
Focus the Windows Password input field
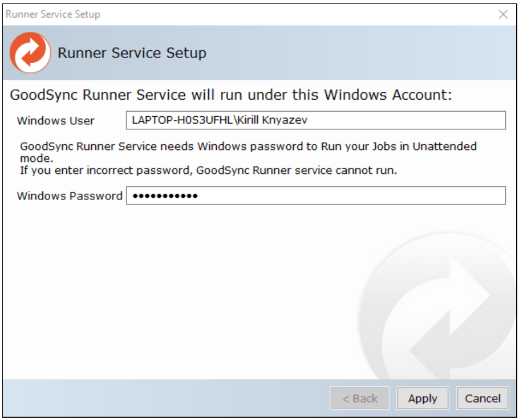point(315,195)
